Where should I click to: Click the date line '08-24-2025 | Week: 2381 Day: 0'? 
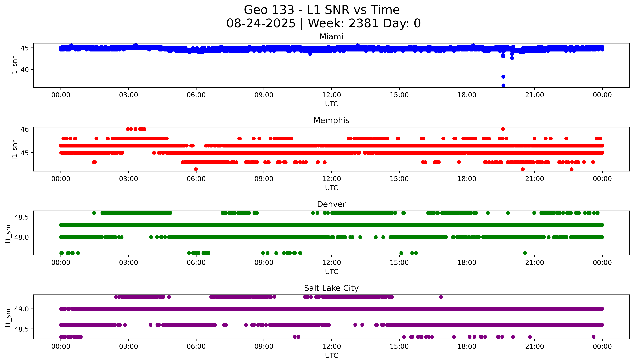coord(323,24)
